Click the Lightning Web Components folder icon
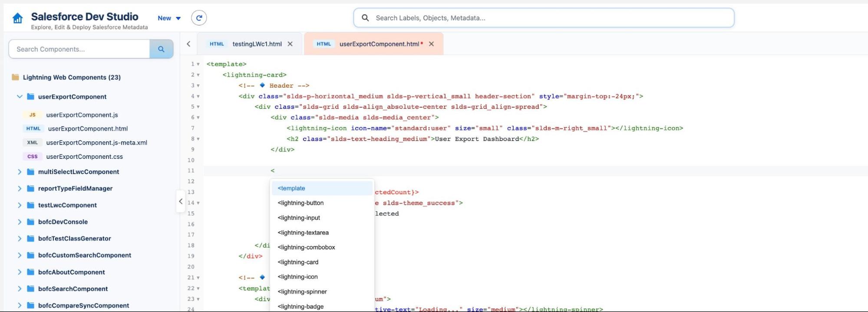This screenshot has width=868, height=312. point(16,77)
